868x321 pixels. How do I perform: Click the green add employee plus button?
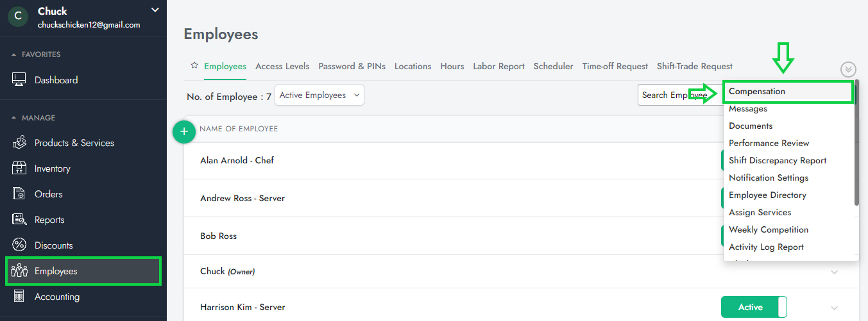point(184,131)
